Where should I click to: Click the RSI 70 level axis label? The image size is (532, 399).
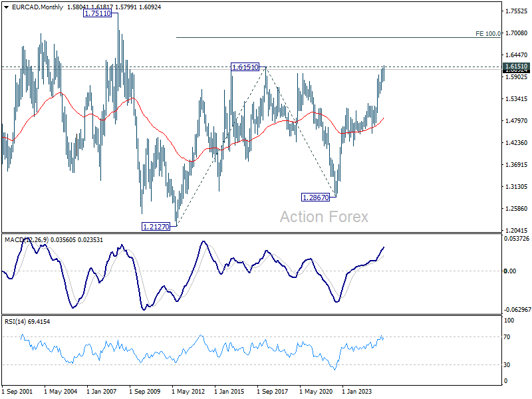tap(507, 337)
